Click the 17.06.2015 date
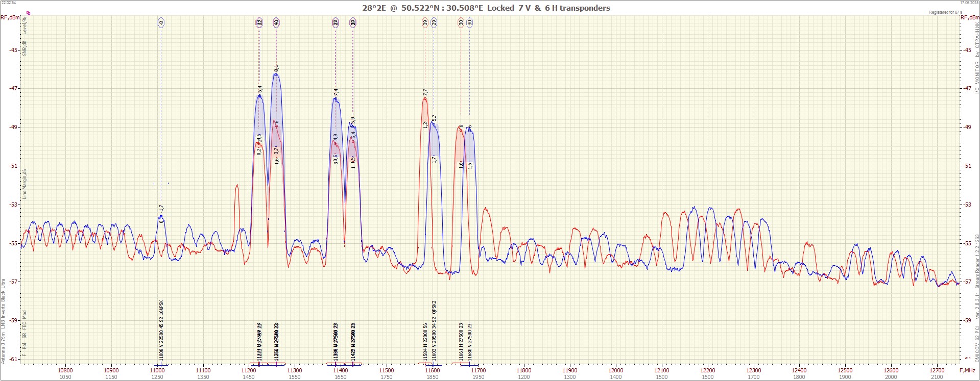Image resolution: width=980 pixels, height=381 pixels. (970, 2)
